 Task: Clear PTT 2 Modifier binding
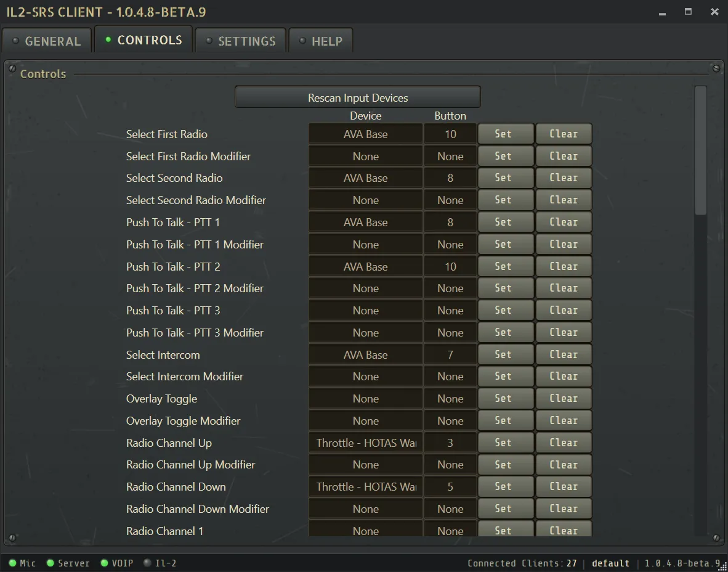pyautogui.click(x=564, y=288)
